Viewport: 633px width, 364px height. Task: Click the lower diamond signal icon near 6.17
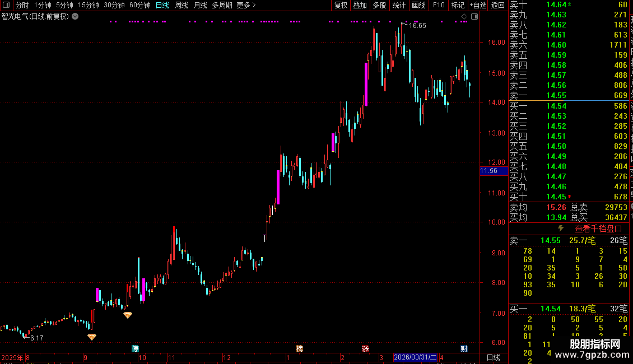click(x=92, y=337)
